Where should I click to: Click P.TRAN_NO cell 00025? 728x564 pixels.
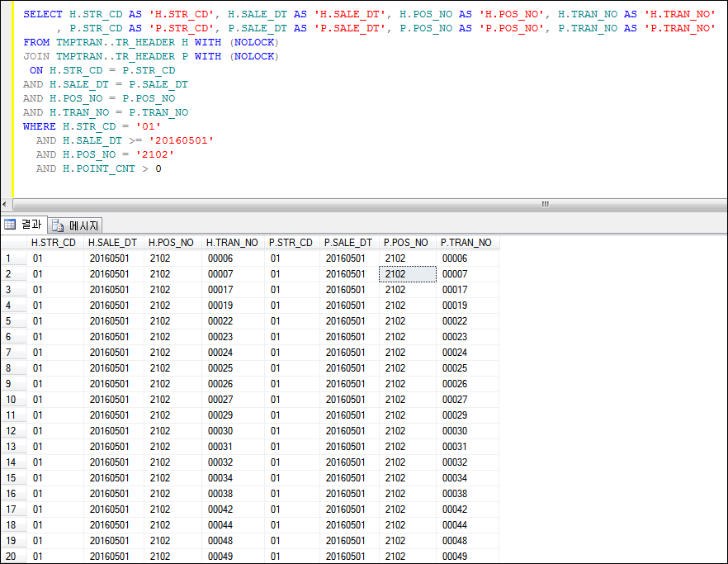coord(467,368)
